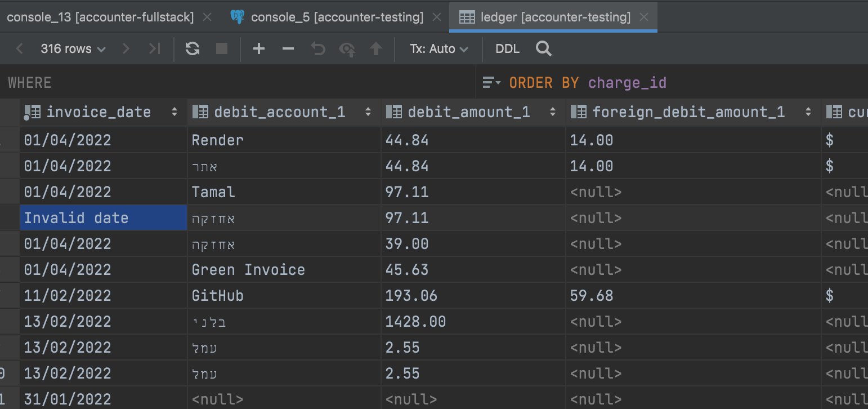
Task: Select the $ currency cell in GitHub row
Action: coord(845,296)
